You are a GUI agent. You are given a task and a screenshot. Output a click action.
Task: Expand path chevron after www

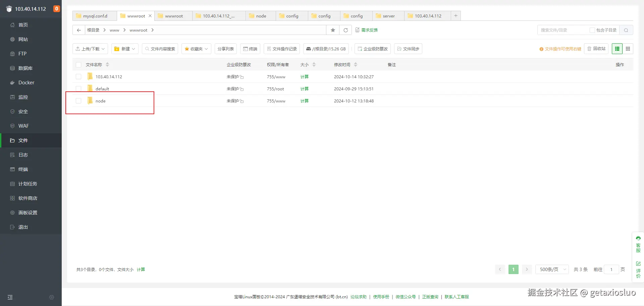click(x=124, y=30)
